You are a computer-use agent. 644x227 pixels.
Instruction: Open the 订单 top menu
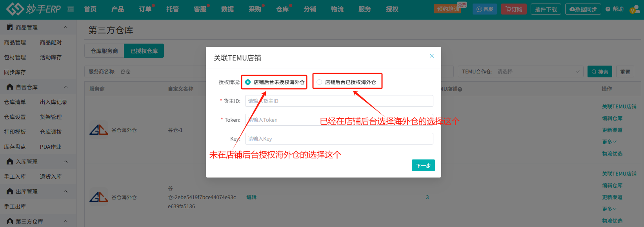click(x=145, y=9)
